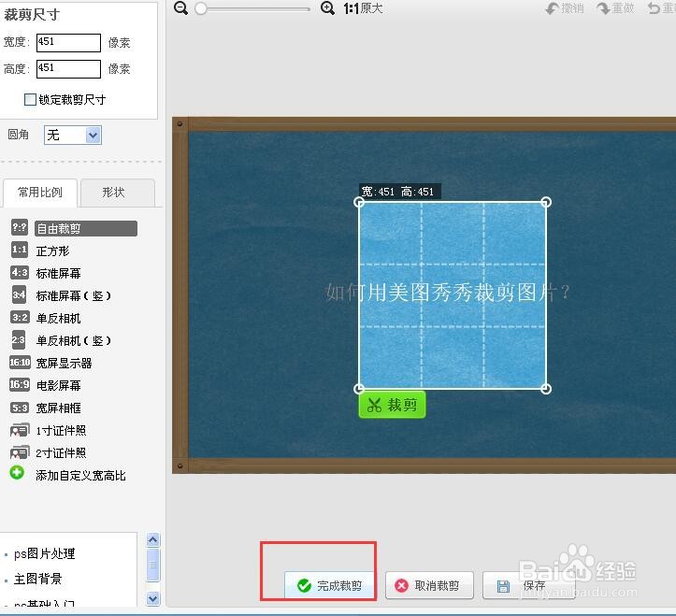Choose the 标准屏幕（竖）ratio label
This screenshot has width=676, height=616.
pos(74,295)
